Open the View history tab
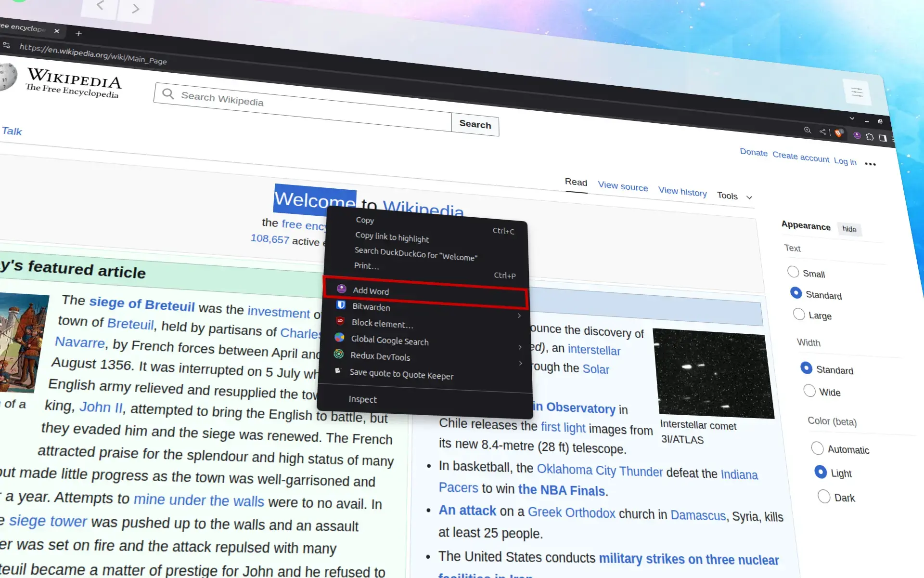This screenshot has width=924, height=578. pyautogui.click(x=682, y=191)
